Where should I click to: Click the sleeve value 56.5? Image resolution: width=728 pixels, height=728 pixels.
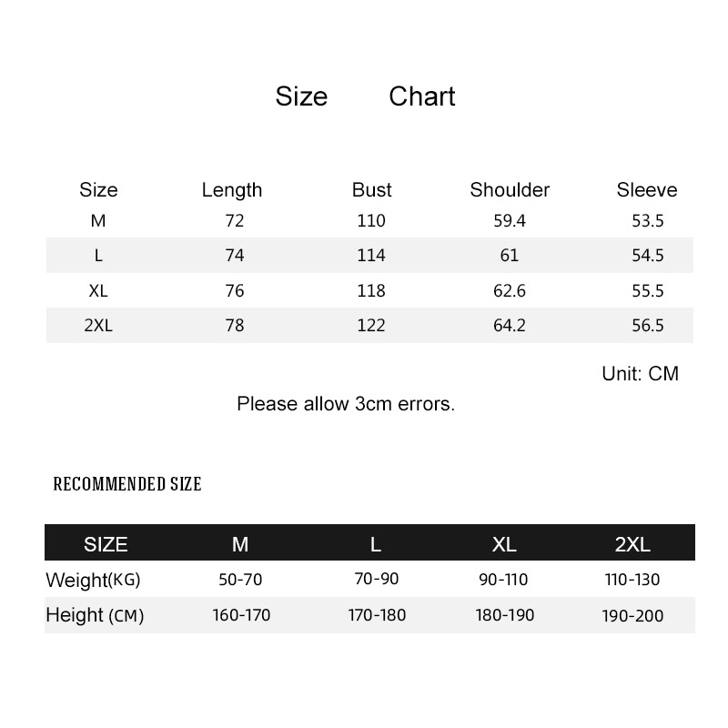tap(648, 326)
